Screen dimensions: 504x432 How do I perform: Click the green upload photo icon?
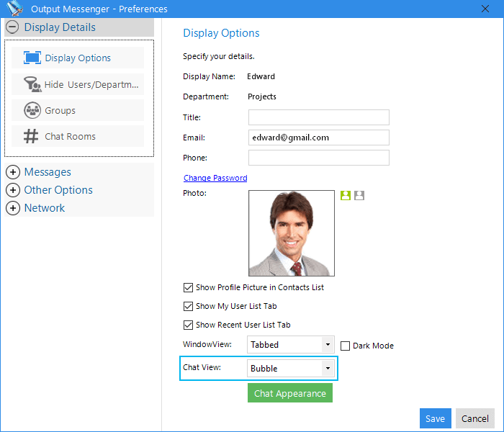click(346, 195)
